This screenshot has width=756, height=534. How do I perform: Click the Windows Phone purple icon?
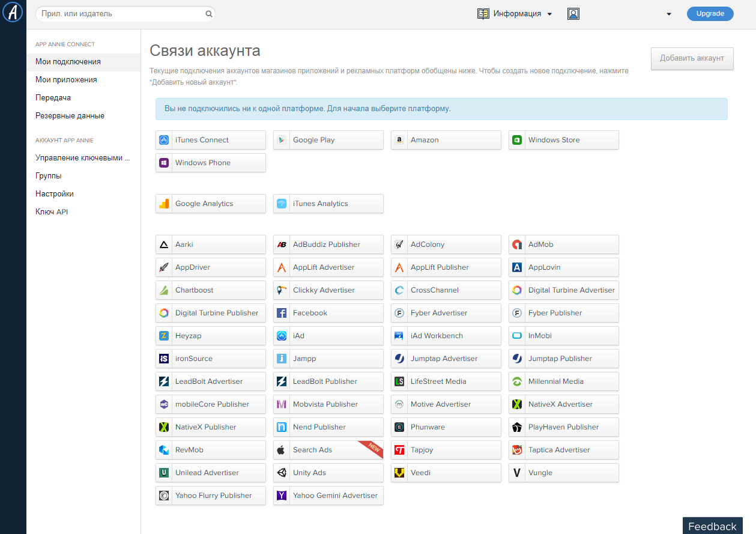point(164,163)
